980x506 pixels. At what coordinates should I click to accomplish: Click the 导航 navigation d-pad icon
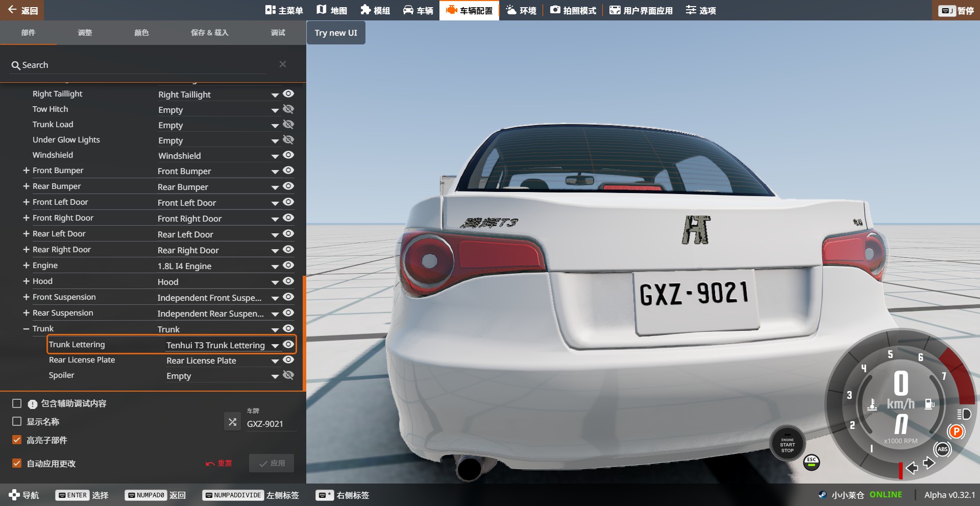[x=14, y=494]
